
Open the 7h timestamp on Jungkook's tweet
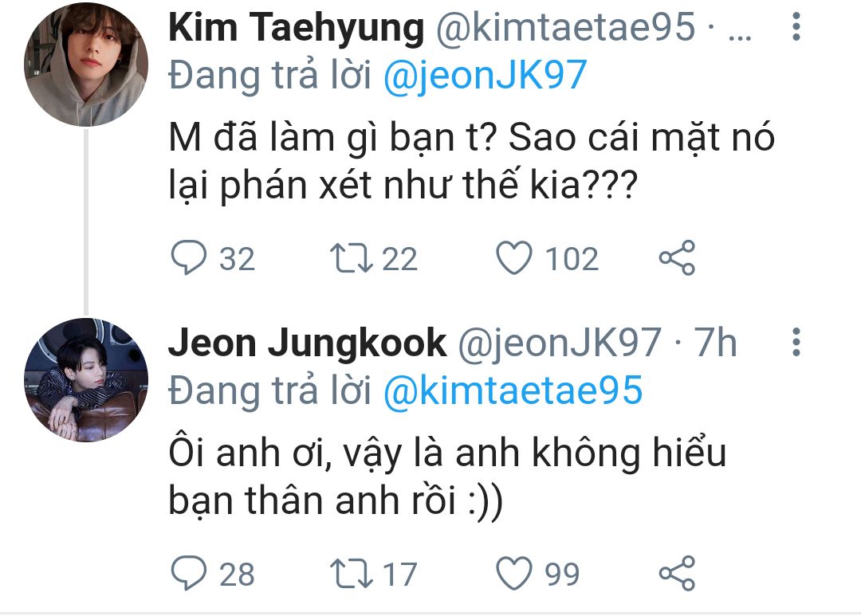715,343
